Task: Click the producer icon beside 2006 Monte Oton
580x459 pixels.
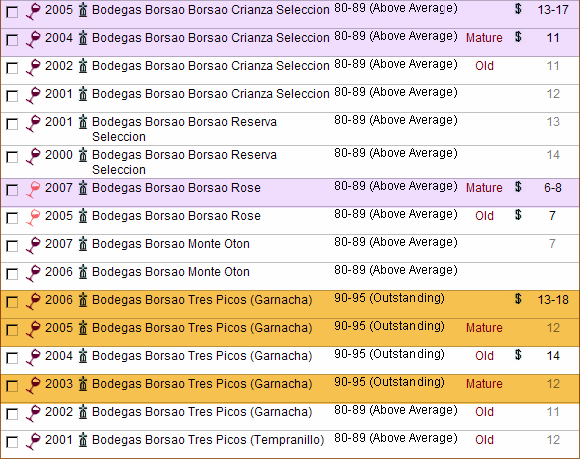Action: 83,272
